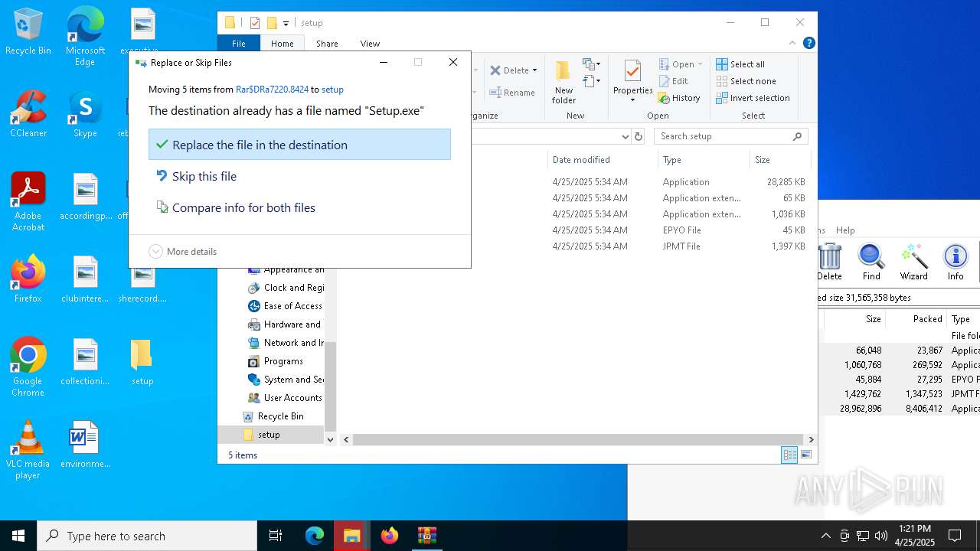Expand More details in the dialog
980x551 pixels.
(x=182, y=251)
